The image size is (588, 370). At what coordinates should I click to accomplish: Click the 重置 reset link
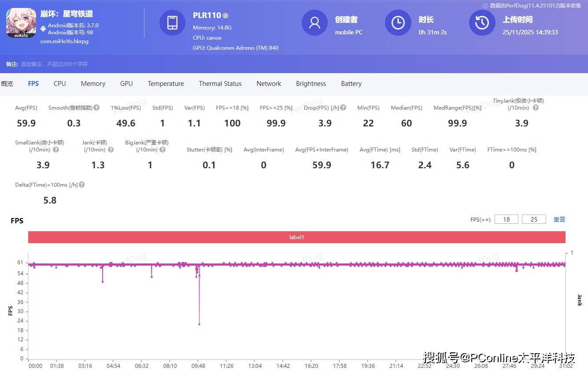(x=559, y=219)
